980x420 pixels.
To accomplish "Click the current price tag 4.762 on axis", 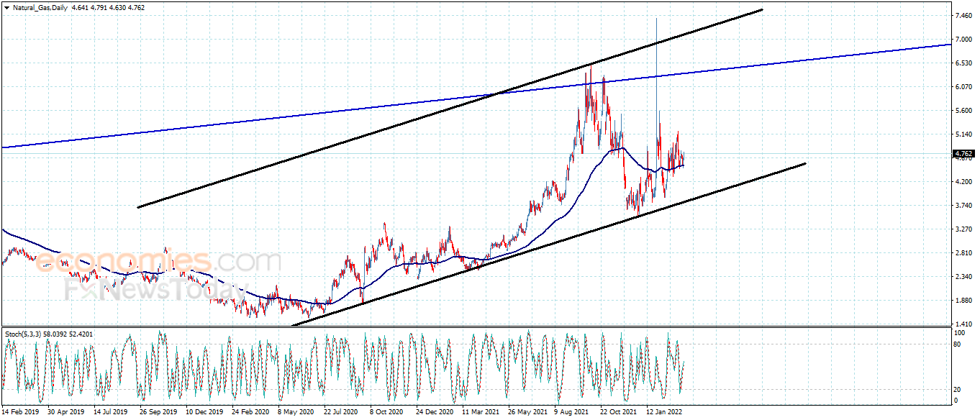I will pyautogui.click(x=963, y=154).
